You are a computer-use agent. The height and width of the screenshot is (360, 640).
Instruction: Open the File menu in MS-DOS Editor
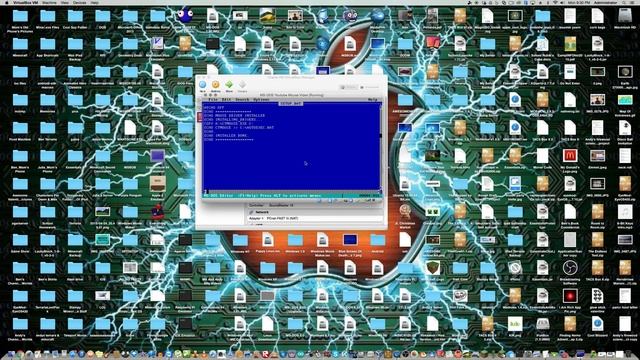tap(213, 100)
